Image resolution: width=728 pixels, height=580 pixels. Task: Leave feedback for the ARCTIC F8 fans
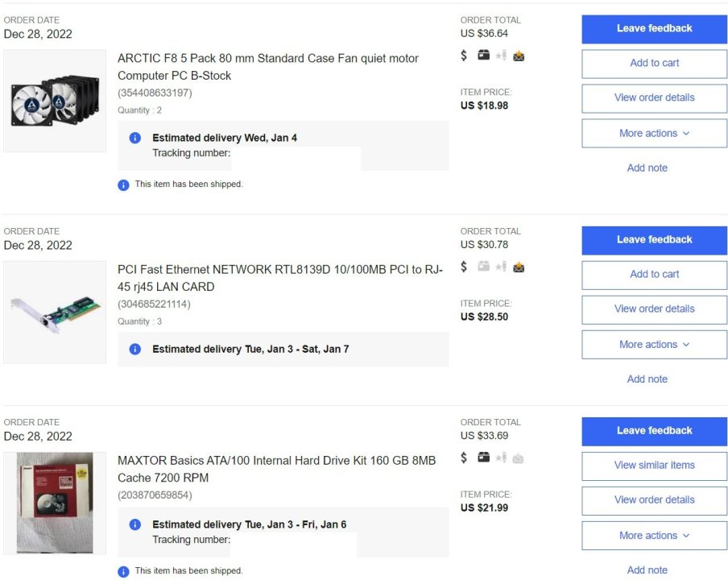click(x=654, y=28)
